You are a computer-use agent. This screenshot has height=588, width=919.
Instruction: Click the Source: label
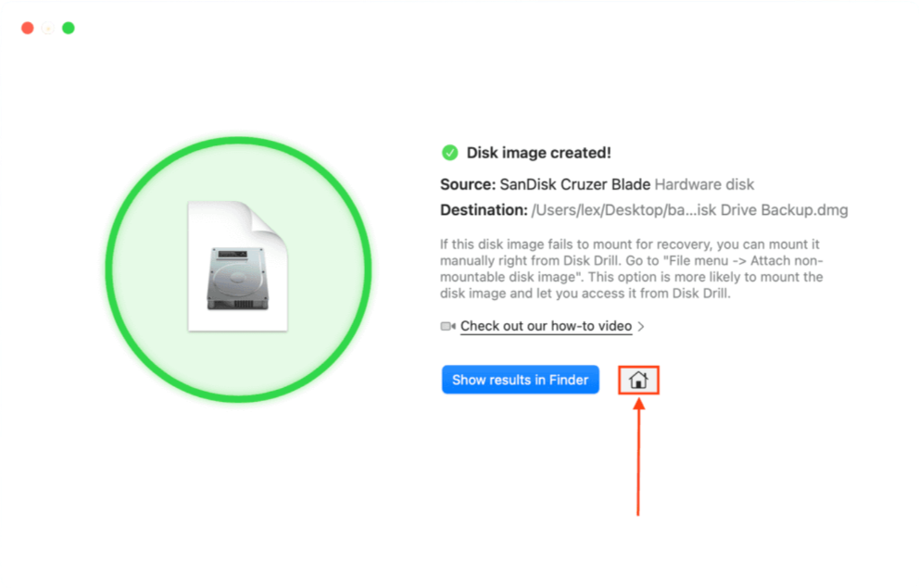click(467, 184)
